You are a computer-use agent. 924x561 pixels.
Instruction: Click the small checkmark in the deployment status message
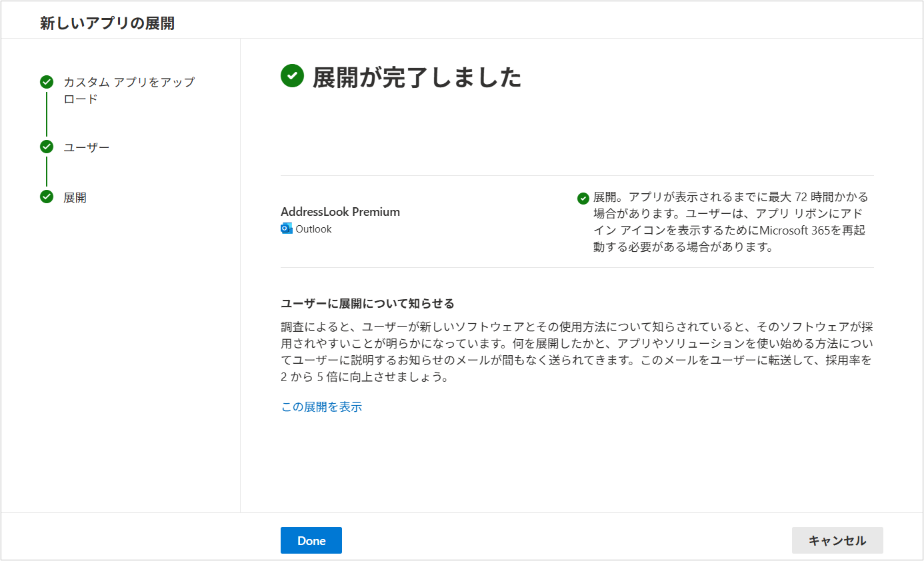click(x=583, y=198)
